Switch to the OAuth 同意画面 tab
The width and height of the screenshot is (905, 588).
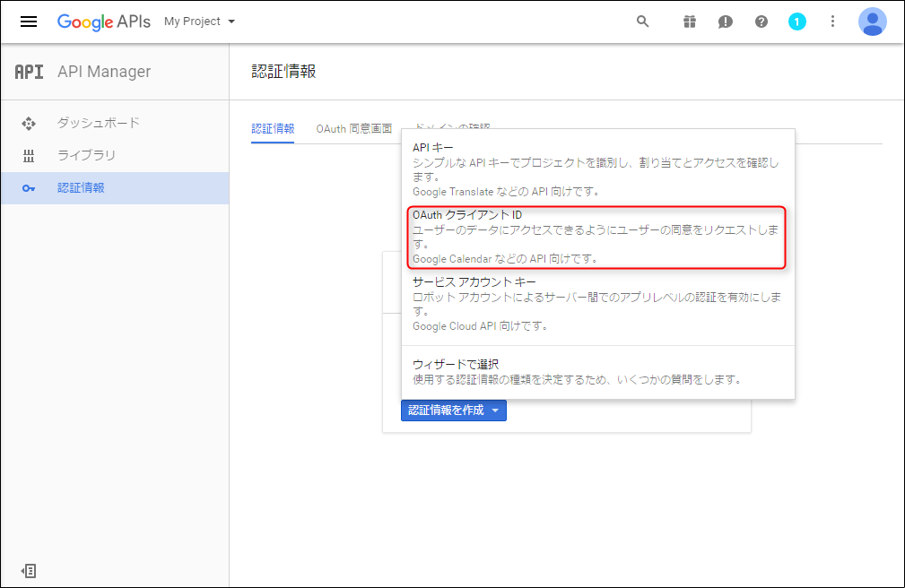click(353, 129)
